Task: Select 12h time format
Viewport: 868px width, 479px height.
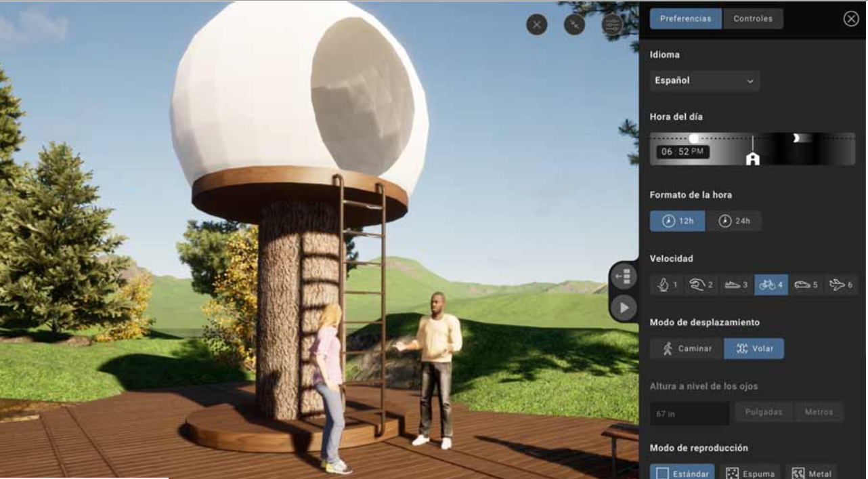Action: [x=677, y=222]
